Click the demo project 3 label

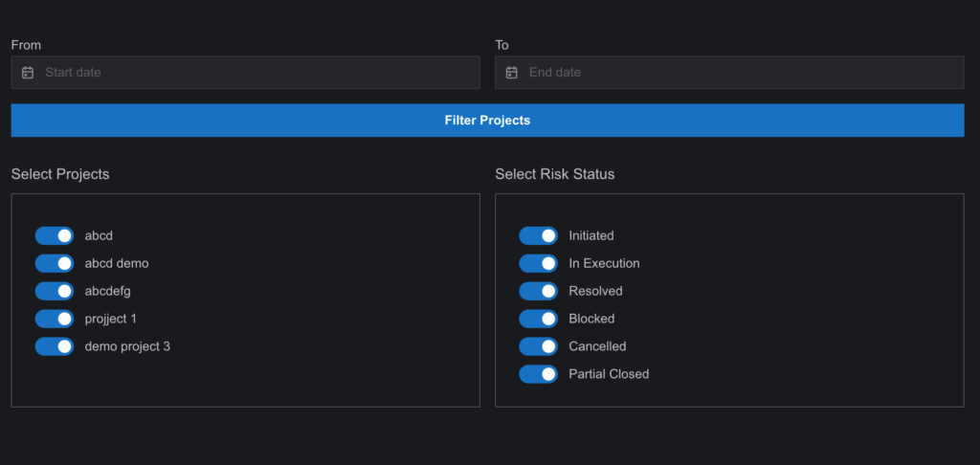(127, 346)
